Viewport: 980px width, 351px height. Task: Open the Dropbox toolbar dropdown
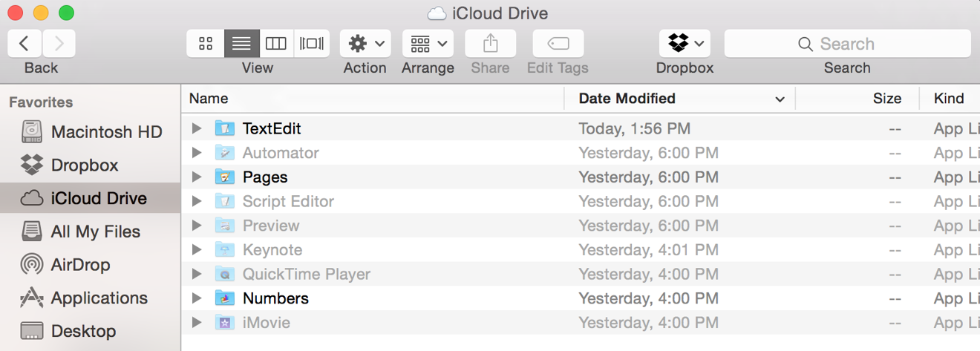[x=685, y=44]
